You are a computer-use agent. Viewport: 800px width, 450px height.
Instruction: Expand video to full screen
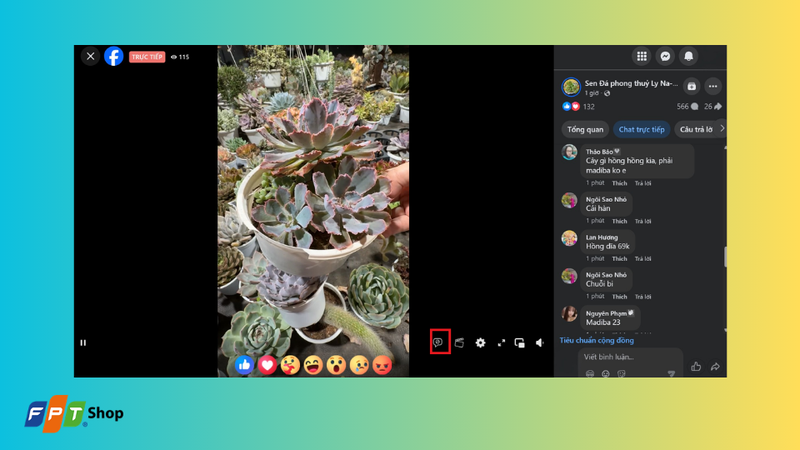501,343
